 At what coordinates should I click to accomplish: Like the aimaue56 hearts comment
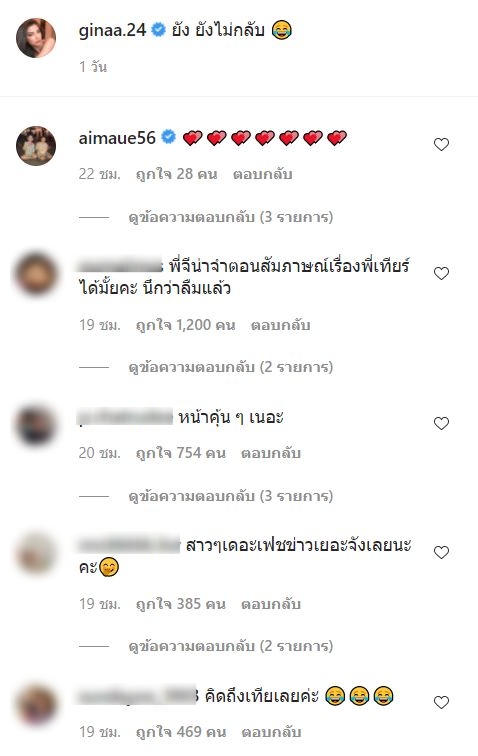(x=441, y=144)
